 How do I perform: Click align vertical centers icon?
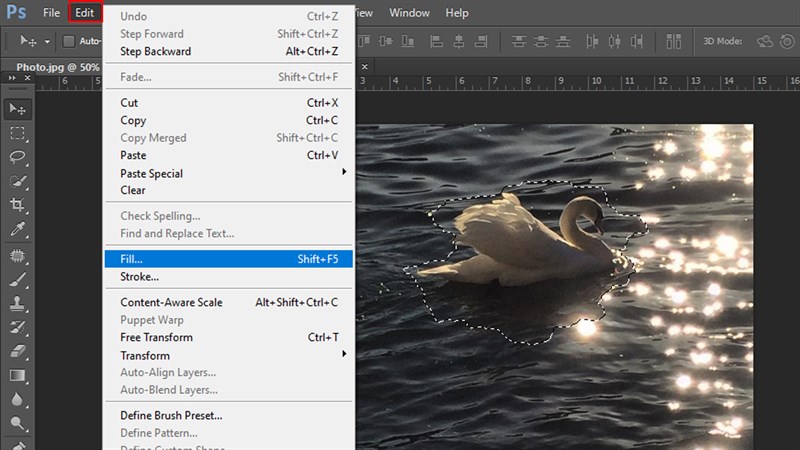tap(386, 41)
